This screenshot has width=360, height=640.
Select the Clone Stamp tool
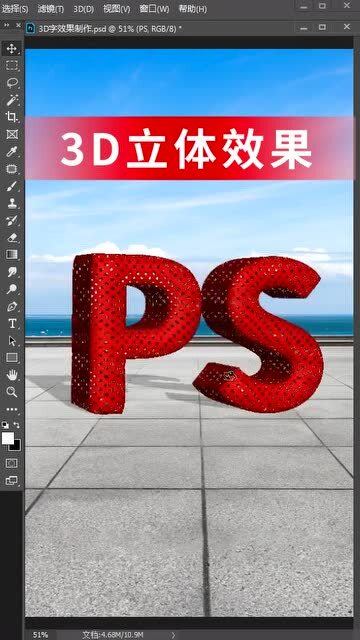click(12, 203)
